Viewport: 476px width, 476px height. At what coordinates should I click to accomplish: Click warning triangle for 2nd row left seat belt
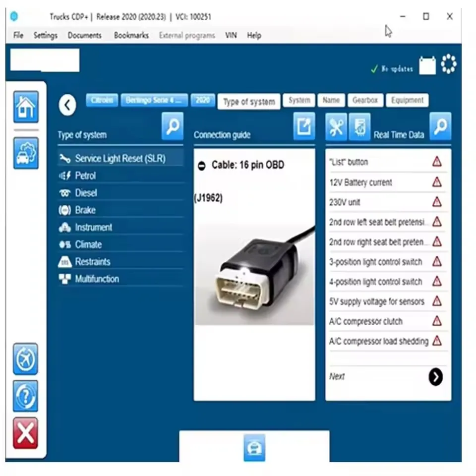tap(437, 222)
